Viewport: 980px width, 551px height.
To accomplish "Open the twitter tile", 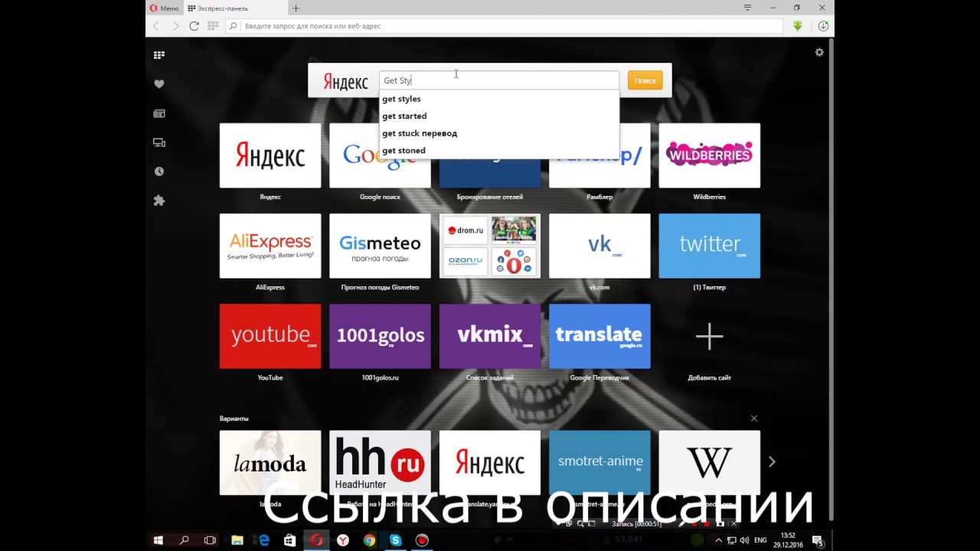I will tap(710, 246).
